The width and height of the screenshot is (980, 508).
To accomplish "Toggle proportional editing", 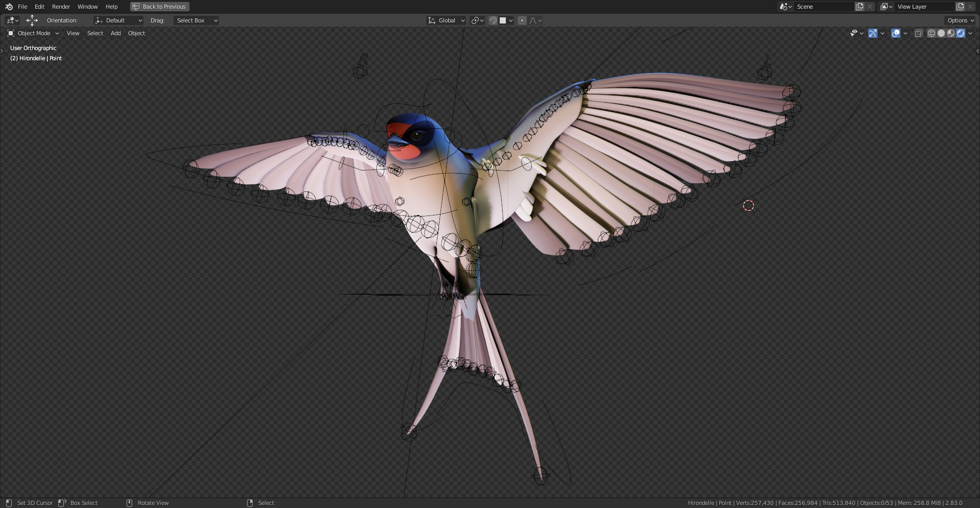I will (522, 20).
